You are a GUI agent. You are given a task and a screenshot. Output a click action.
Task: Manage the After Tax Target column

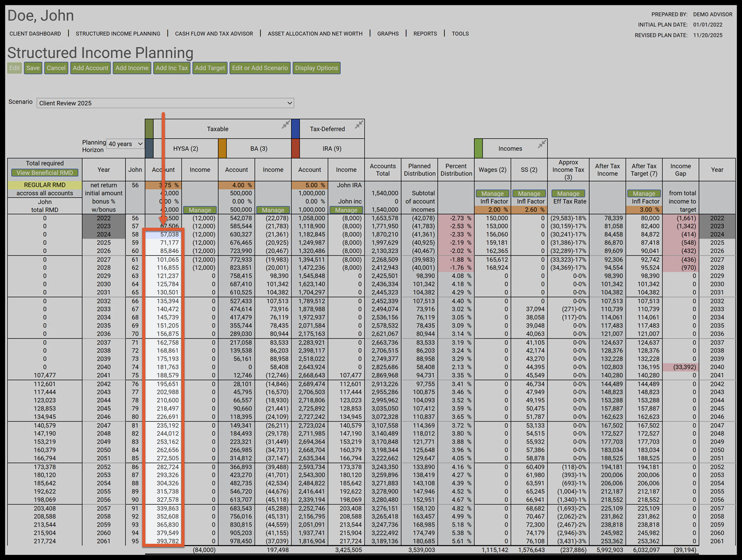click(x=644, y=194)
